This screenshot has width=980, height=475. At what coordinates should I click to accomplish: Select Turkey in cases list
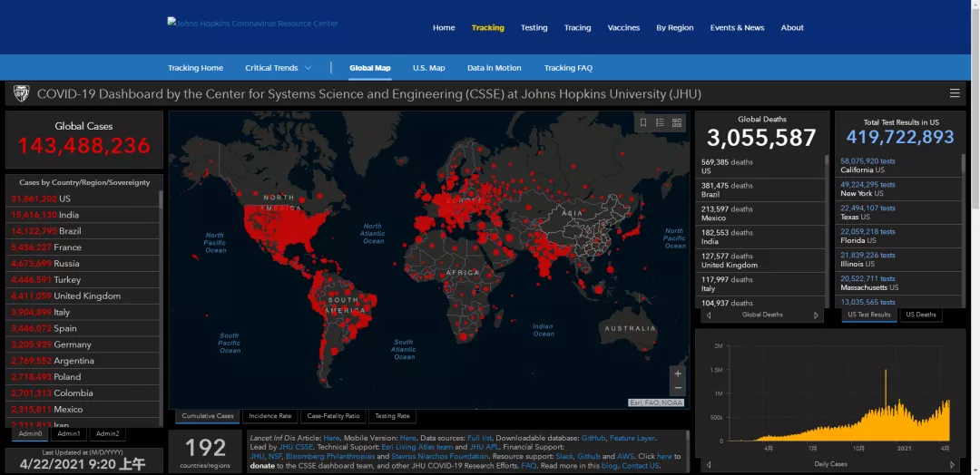(x=83, y=279)
